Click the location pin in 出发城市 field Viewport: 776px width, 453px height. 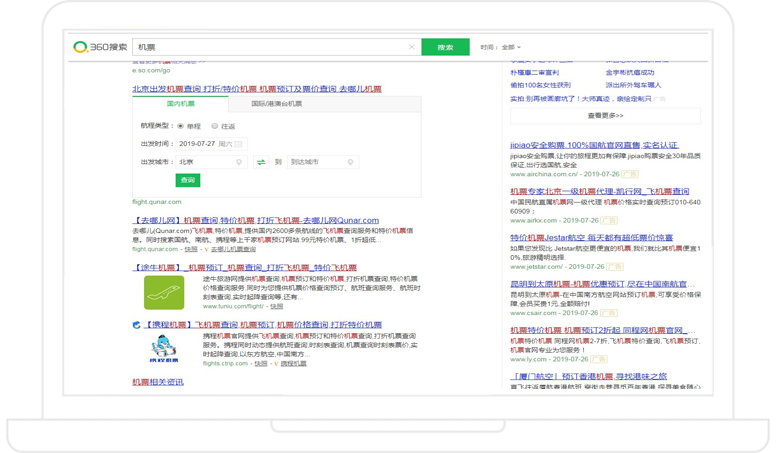[239, 162]
